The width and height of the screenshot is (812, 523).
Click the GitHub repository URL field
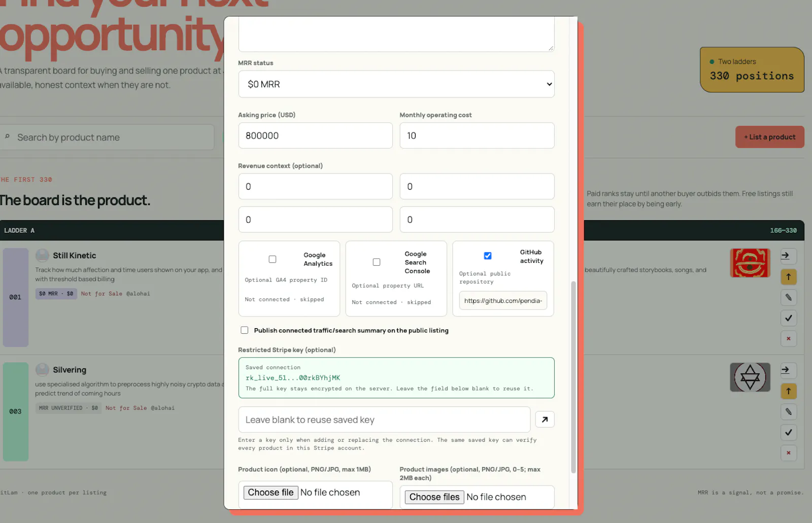[503, 300]
